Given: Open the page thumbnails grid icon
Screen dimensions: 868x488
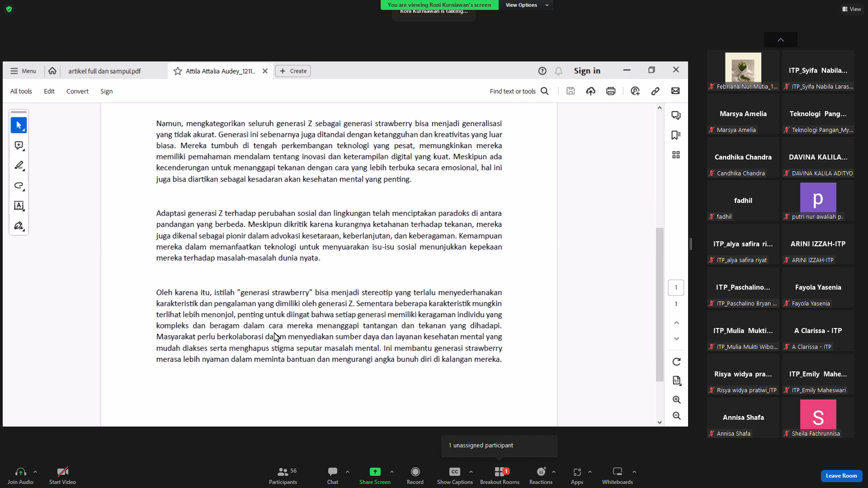Looking at the screenshot, I should [676, 155].
